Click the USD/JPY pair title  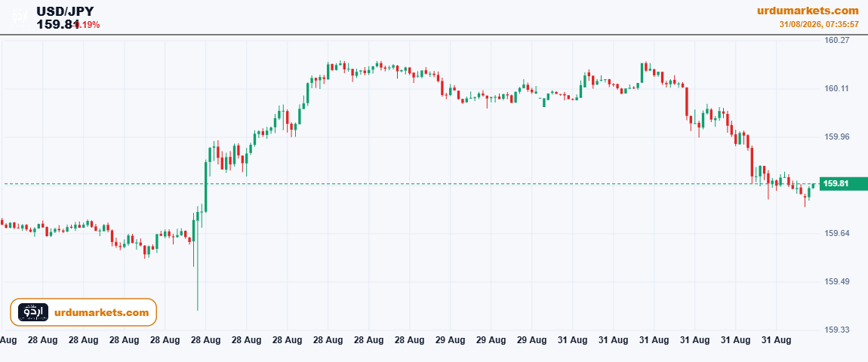(65, 11)
